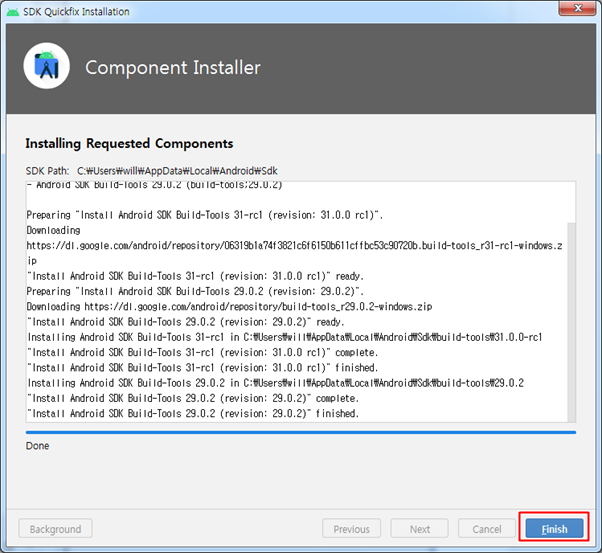
Task: Click the line 'Downloading https://dl.google.com/android/repository/build-tools_r29.0.2-windows.zip'
Action: tap(229, 306)
